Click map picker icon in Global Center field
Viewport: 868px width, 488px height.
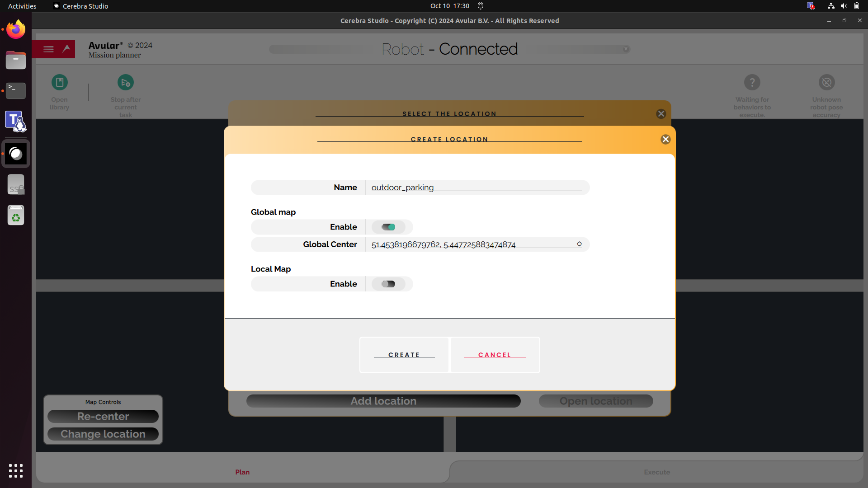579,244
